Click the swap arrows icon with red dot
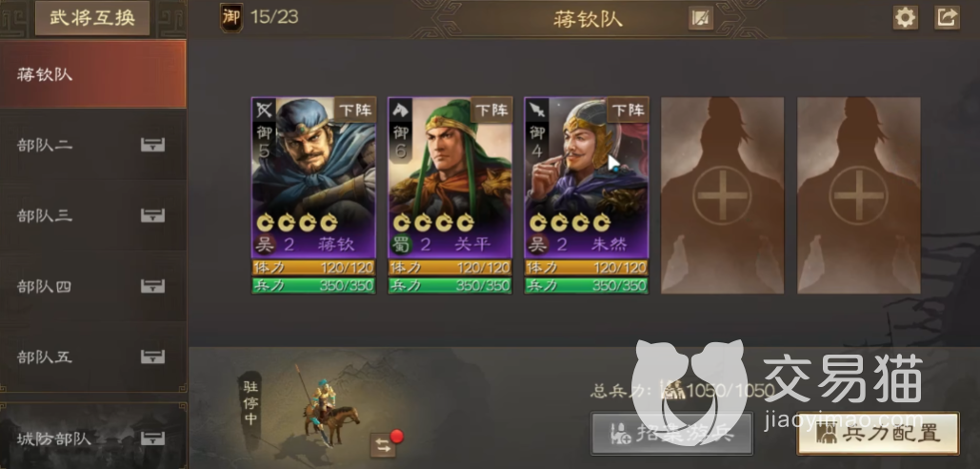 pos(383,445)
